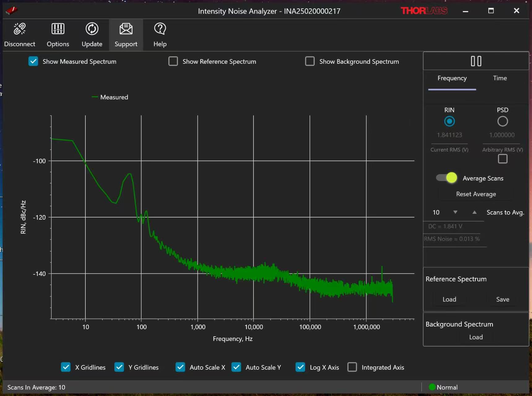Increase Scans to Avg. with up arrow
This screenshot has height=396, width=532.
[474, 212]
